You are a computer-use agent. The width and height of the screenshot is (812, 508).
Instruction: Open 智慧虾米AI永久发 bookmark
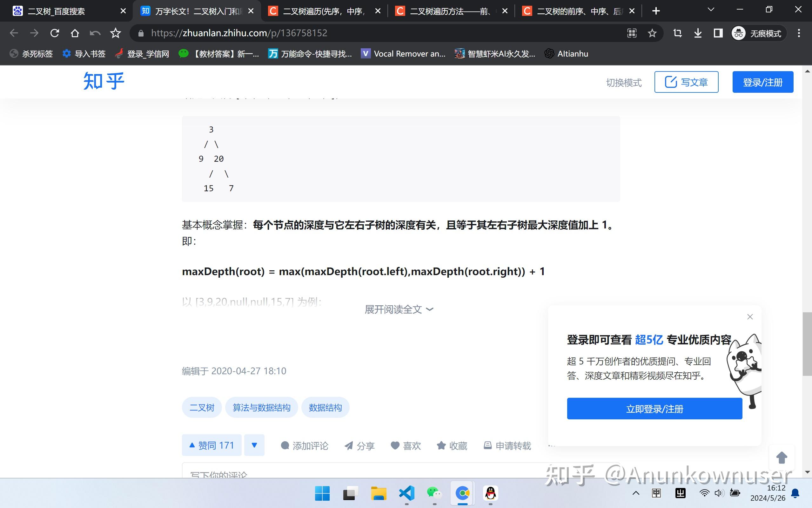coord(495,54)
